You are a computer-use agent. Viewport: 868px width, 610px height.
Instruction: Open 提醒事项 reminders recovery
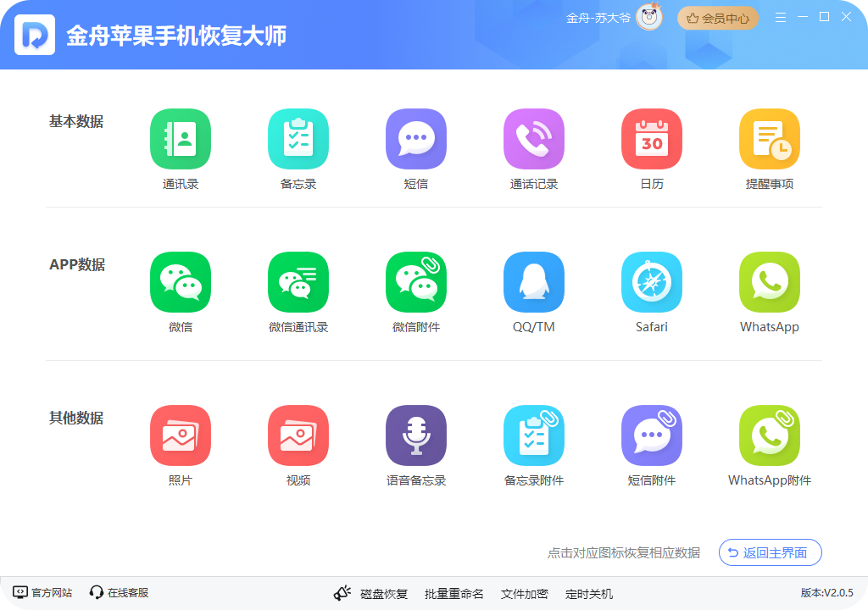tap(769, 139)
